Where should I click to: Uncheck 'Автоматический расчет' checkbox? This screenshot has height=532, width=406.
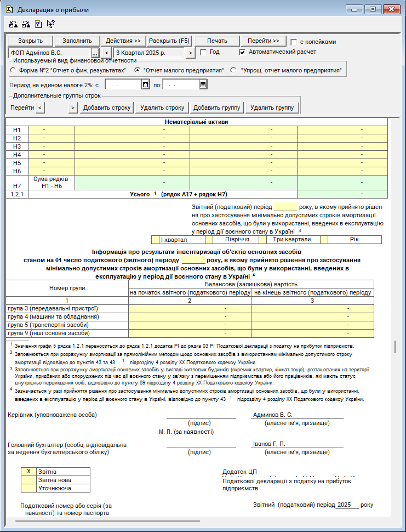[242, 52]
